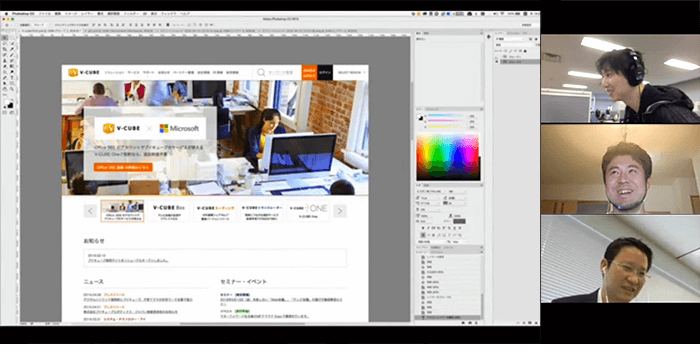Toggle Faux Italic in the Character panel
This screenshot has height=363, width=700.
(428, 228)
